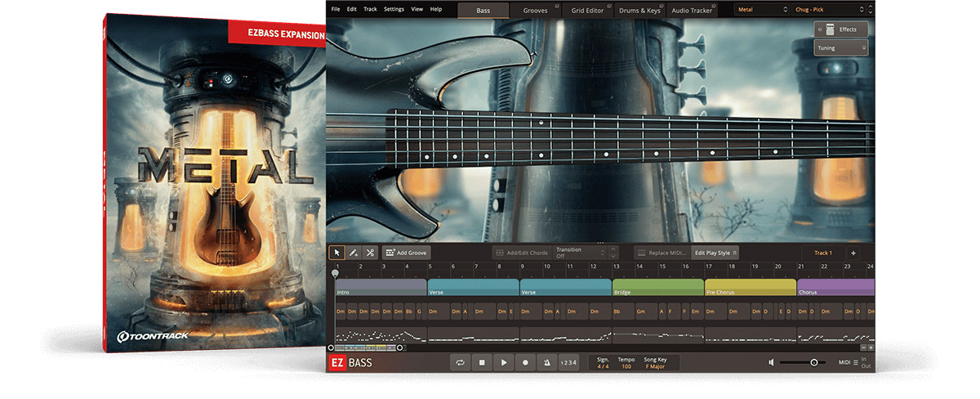This screenshot has width=980, height=399.
Task: Click the Add Groove button
Action: pos(405,253)
